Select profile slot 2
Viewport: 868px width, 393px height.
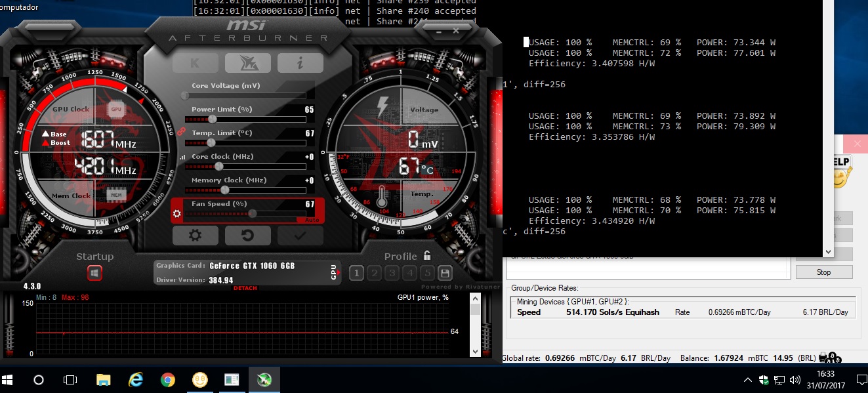[374, 274]
